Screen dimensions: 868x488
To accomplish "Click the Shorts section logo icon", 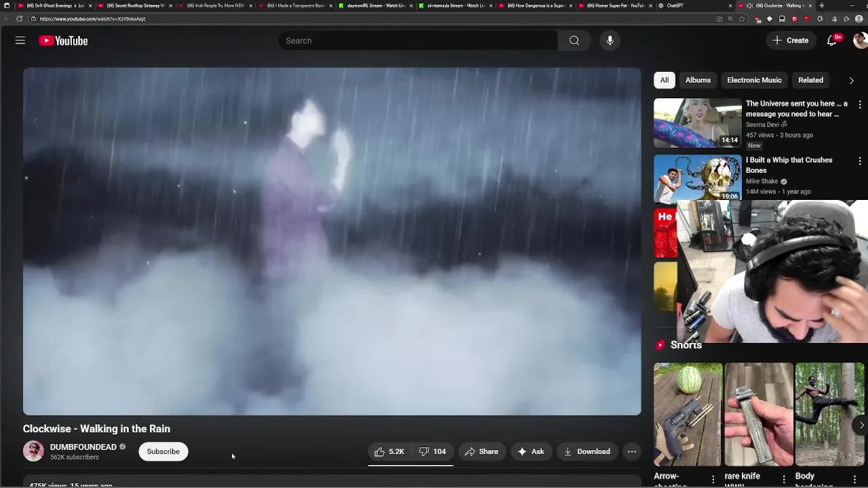I will 660,345.
